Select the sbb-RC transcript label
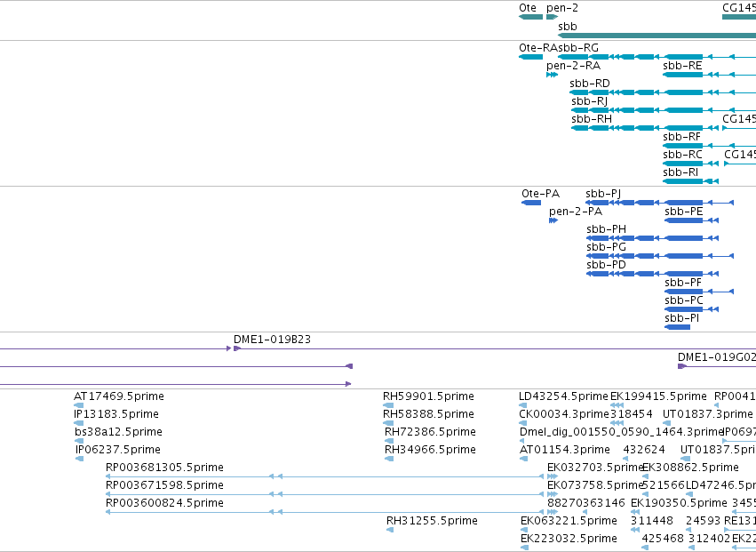 683,155
